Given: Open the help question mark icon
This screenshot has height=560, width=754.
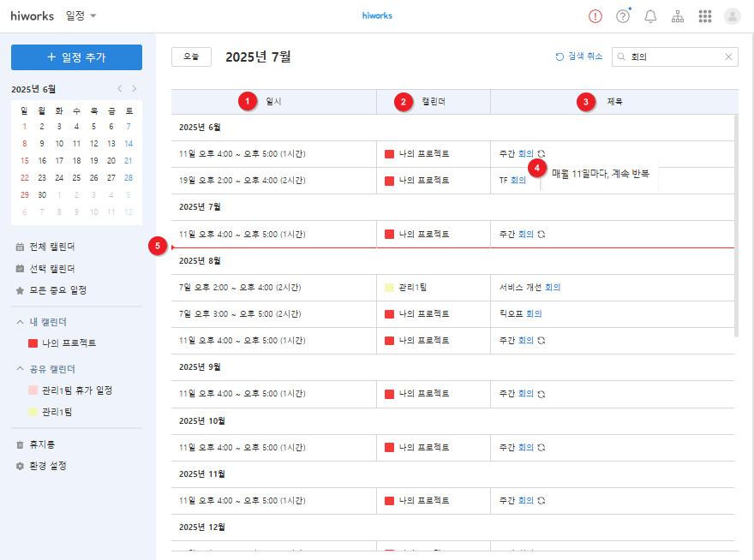Looking at the screenshot, I should (x=623, y=16).
